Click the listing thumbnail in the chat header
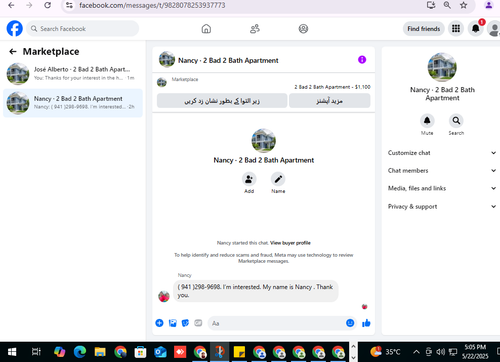This screenshot has height=362, width=500. click(x=167, y=60)
